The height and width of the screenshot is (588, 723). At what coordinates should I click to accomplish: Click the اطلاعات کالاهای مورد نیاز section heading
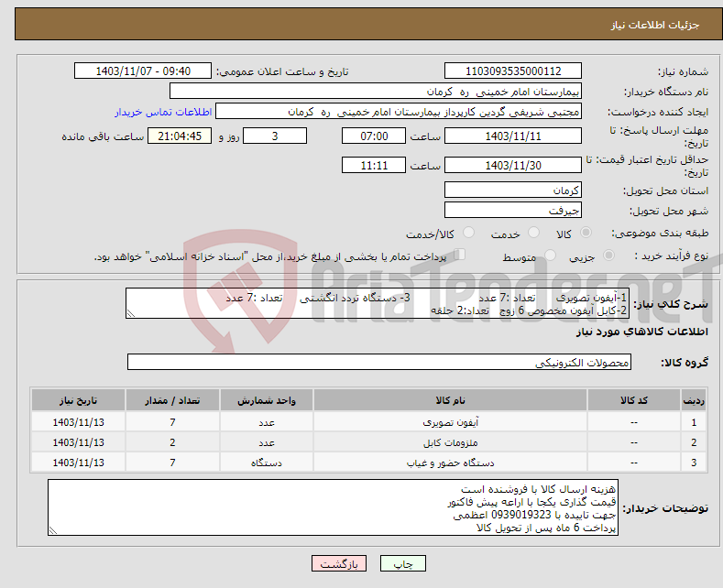(641, 332)
